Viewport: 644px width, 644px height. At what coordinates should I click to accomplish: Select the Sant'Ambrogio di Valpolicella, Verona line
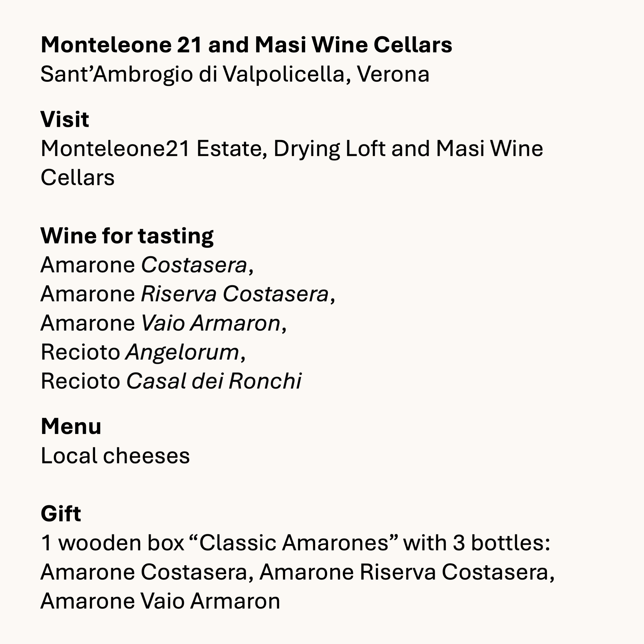point(235,74)
